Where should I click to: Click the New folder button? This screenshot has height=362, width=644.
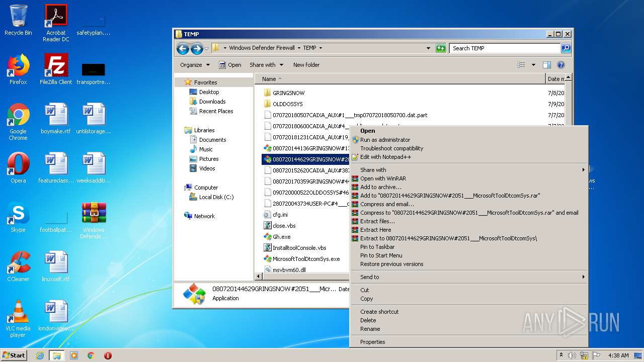coord(306,65)
